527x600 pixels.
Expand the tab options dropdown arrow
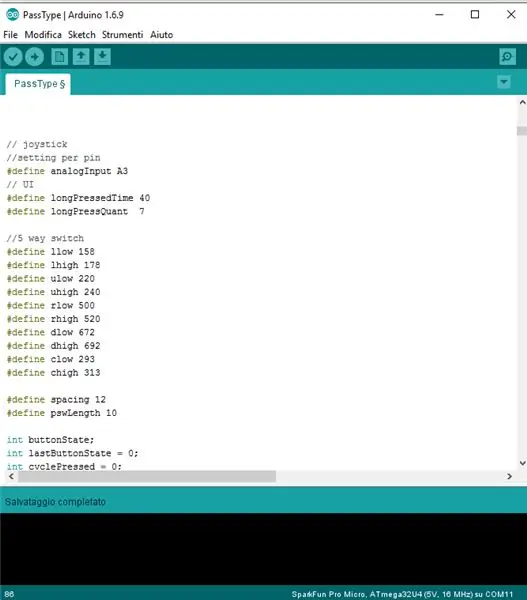(x=504, y=82)
